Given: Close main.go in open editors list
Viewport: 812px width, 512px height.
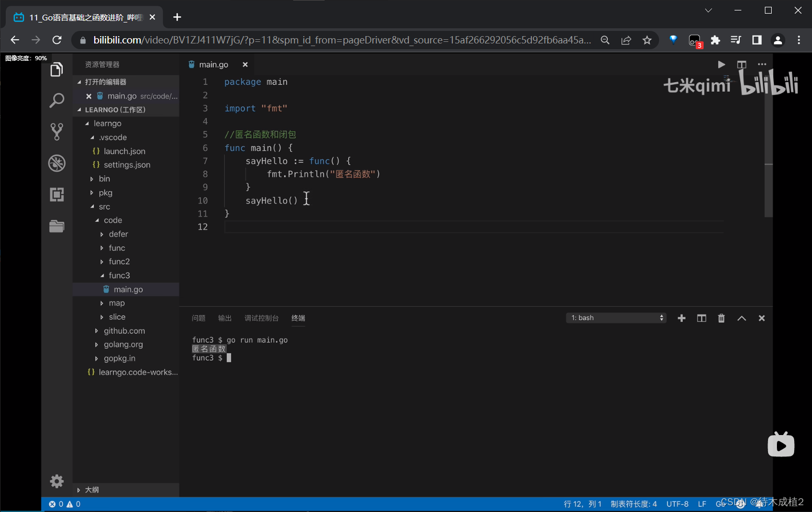Looking at the screenshot, I should (89, 96).
